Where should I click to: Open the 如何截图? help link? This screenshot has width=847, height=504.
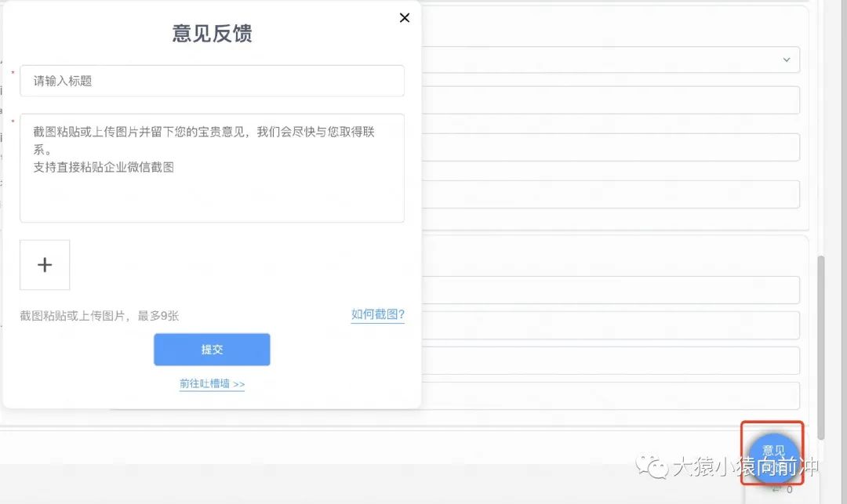[x=377, y=314]
